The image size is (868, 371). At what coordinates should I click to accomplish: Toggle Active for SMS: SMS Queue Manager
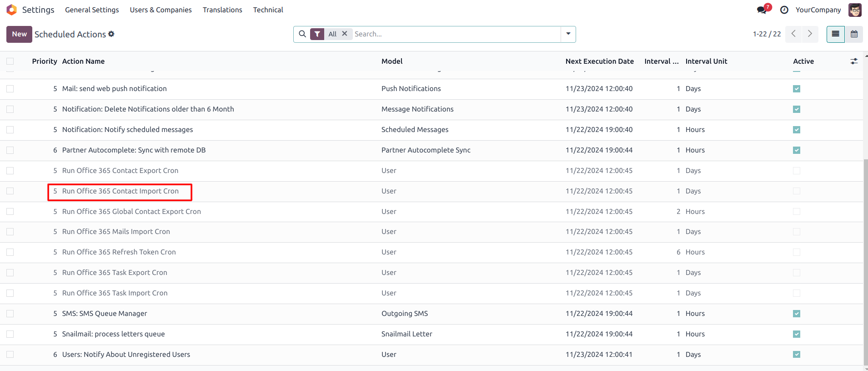tap(796, 314)
